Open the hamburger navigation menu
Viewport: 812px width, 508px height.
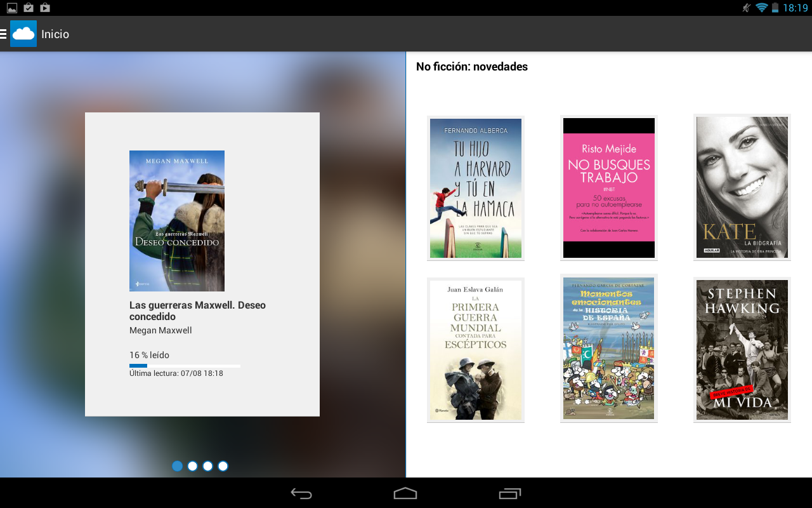pyautogui.click(x=3, y=34)
